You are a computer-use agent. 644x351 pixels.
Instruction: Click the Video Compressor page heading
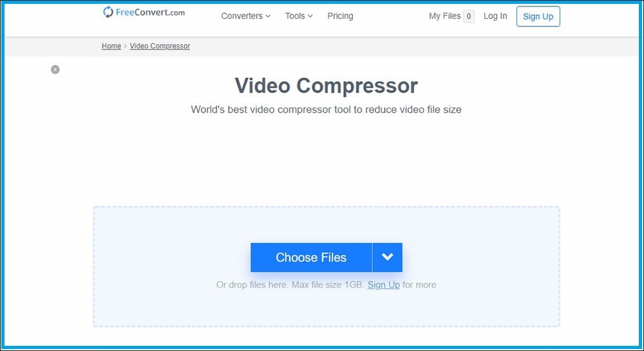(326, 86)
